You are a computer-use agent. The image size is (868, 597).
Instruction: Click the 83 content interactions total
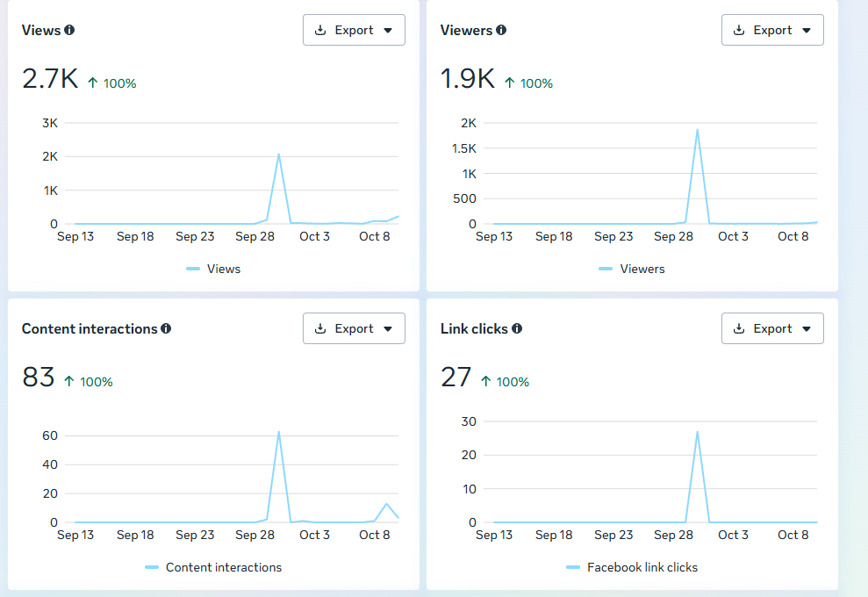[39, 378]
